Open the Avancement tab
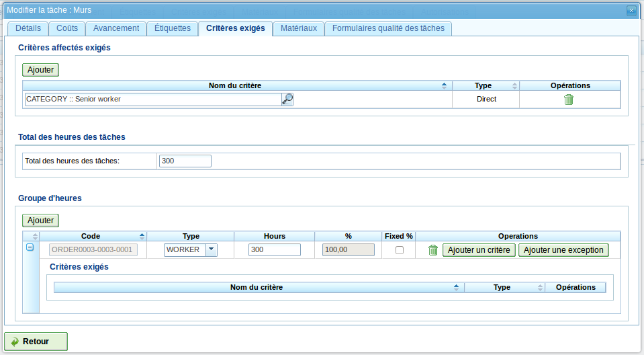 [116, 28]
